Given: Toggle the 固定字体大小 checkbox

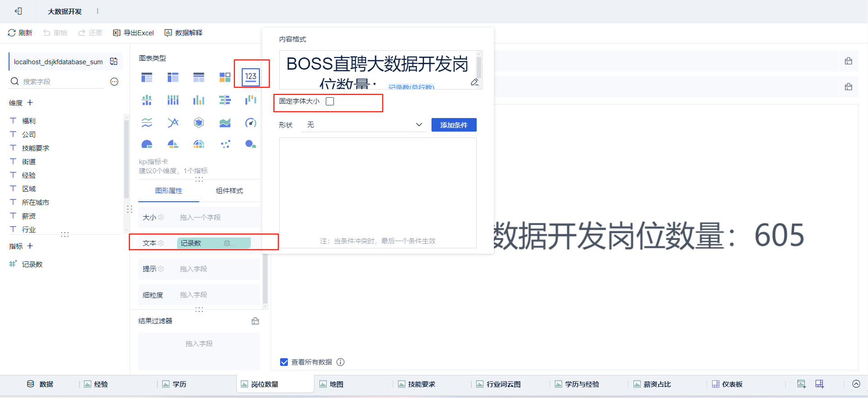Looking at the screenshot, I should pyautogui.click(x=330, y=101).
